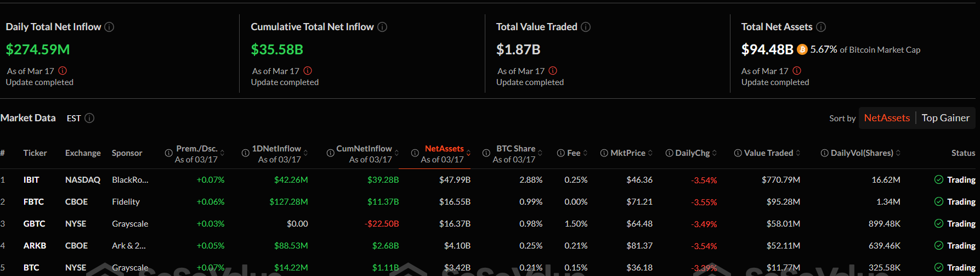Click info icon next to Total Net Assets
Viewport: 980px width, 276px height.
pos(821,27)
